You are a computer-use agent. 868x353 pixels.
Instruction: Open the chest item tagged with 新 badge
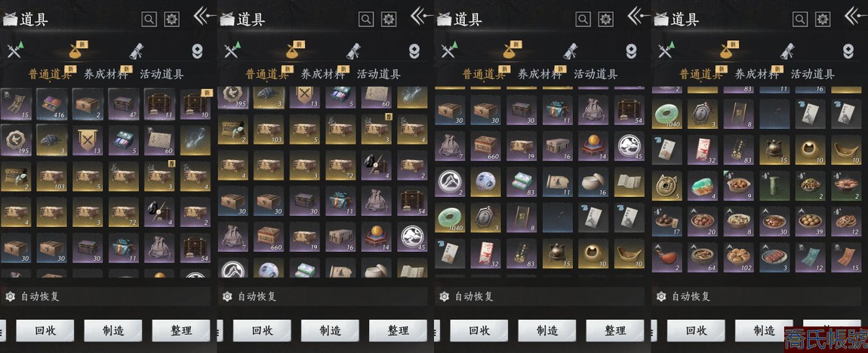click(195, 104)
